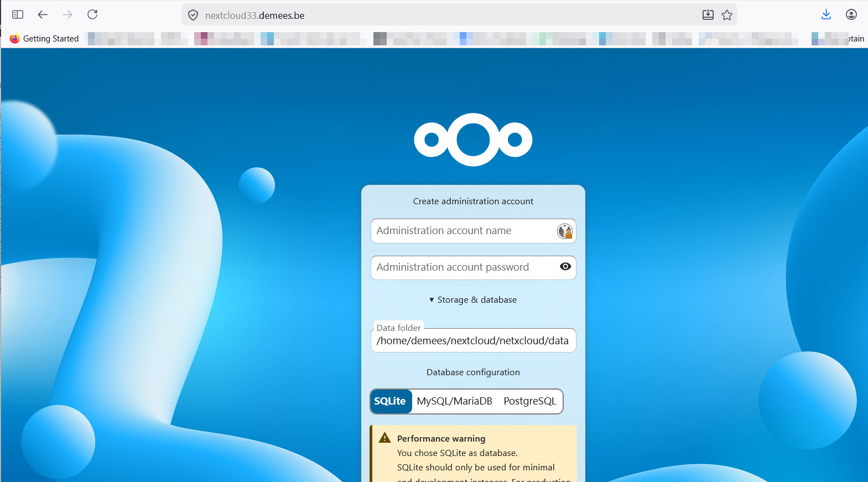Open the Firefox account profile icon
The width and height of the screenshot is (868, 482).
(851, 14)
